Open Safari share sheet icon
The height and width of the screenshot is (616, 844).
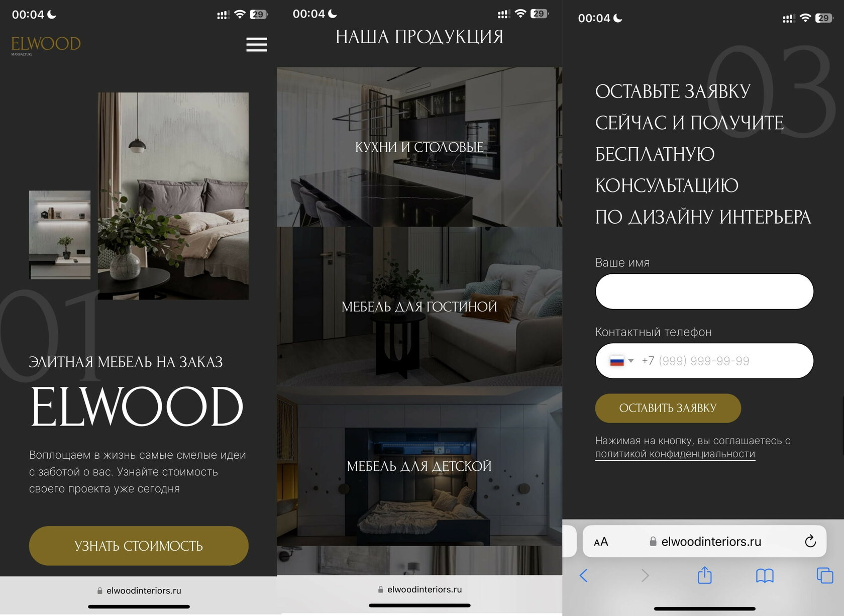[x=704, y=575]
